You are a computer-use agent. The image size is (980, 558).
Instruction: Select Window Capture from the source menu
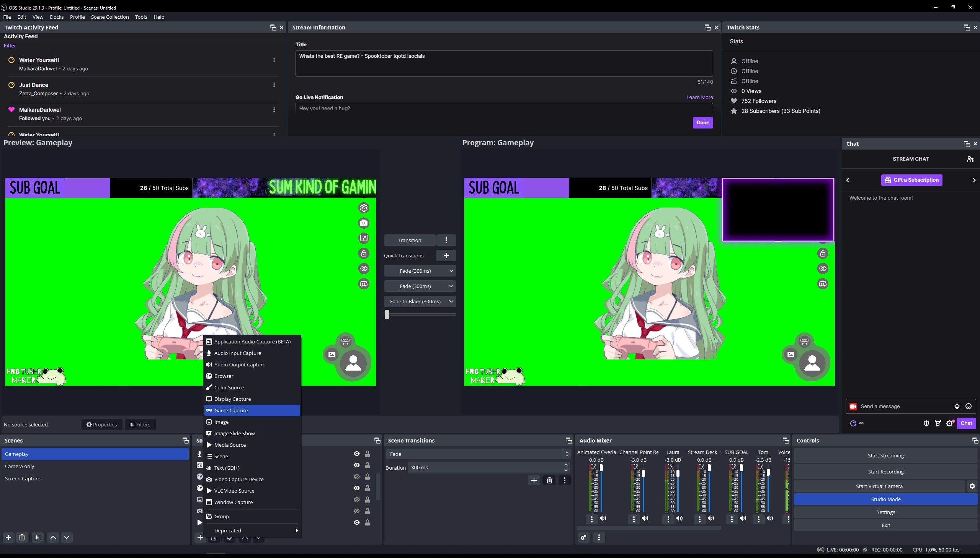point(233,502)
